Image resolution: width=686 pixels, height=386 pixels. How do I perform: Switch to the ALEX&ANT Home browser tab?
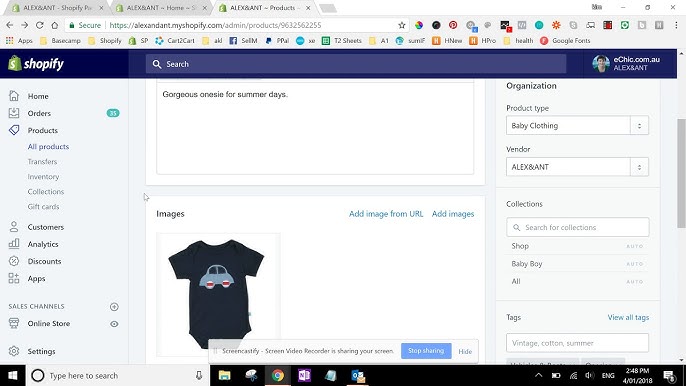[161, 8]
